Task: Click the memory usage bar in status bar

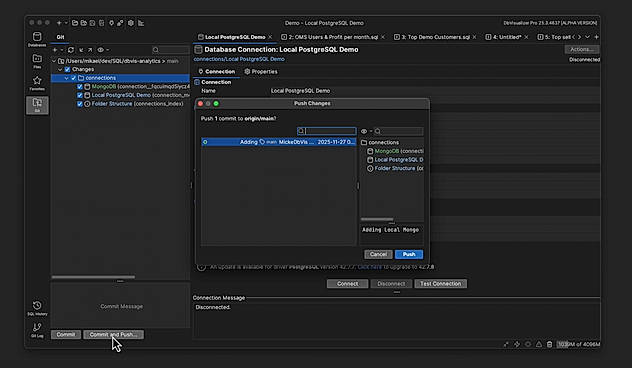Action: pos(578,344)
